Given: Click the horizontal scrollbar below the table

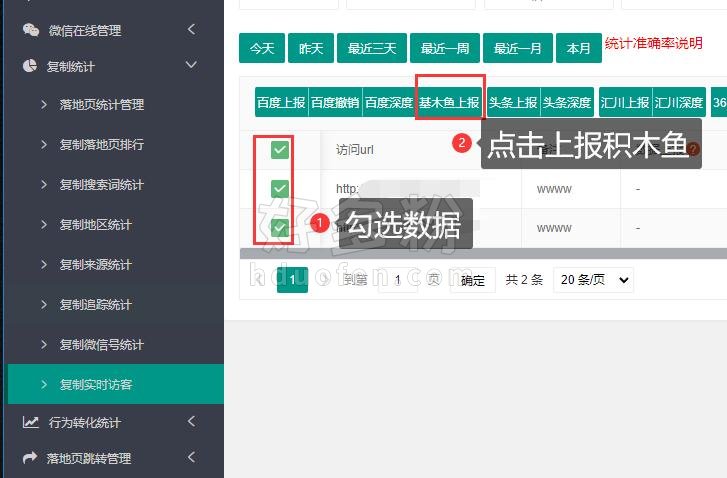Looking at the screenshot, I should pyautogui.click(x=483, y=253).
